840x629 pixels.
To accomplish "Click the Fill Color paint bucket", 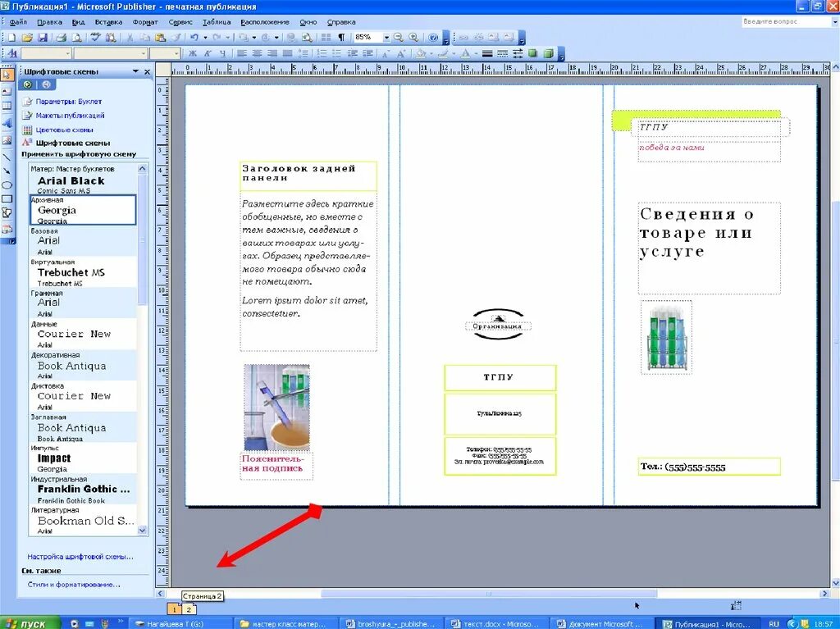I will tap(421, 53).
